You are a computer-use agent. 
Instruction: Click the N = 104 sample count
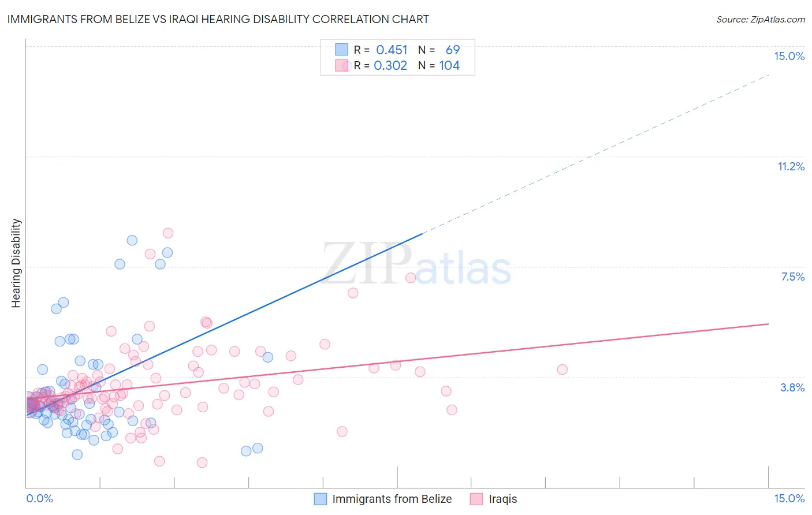pyautogui.click(x=439, y=65)
